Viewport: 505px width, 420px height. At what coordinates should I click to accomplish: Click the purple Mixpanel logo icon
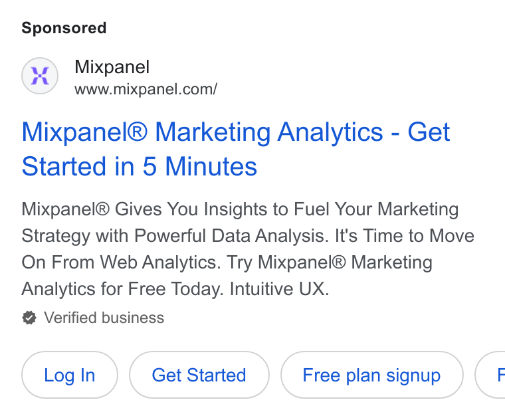40,76
